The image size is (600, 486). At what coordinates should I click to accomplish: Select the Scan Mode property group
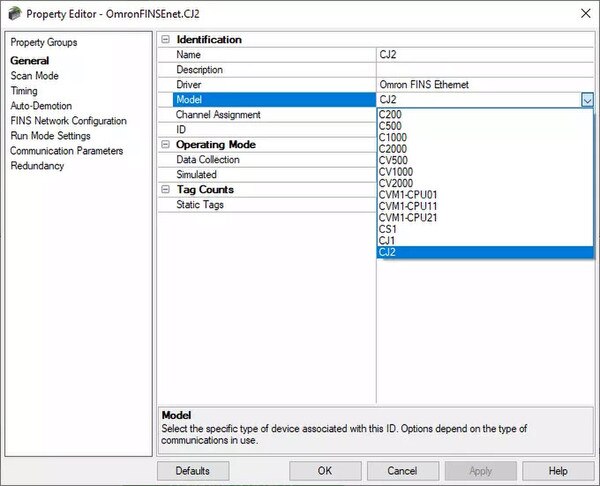point(34,76)
